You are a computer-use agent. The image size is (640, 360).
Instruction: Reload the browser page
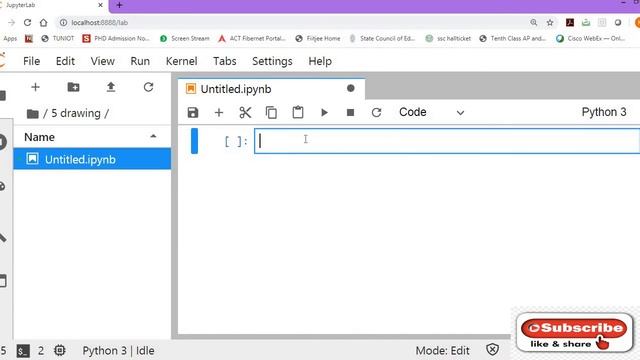point(27,22)
